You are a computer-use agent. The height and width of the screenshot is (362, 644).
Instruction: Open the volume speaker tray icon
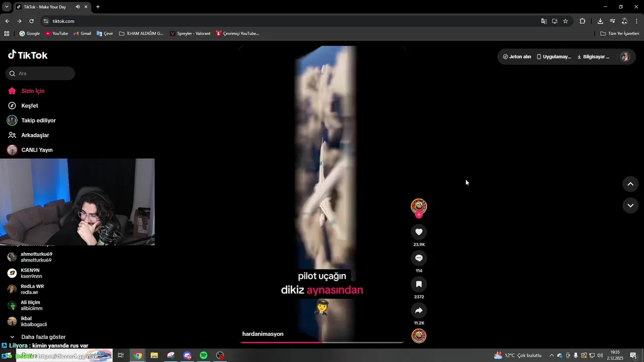pos(600,355)
